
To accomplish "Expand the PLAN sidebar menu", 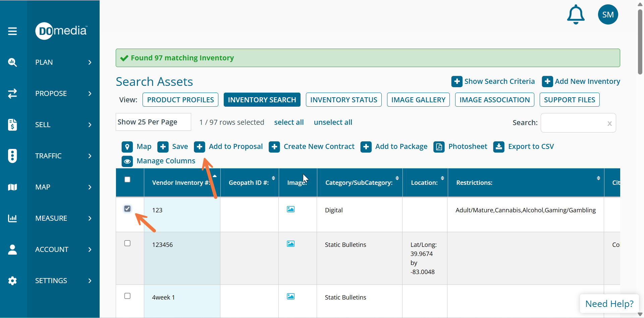I will click(x=63, y=62).
